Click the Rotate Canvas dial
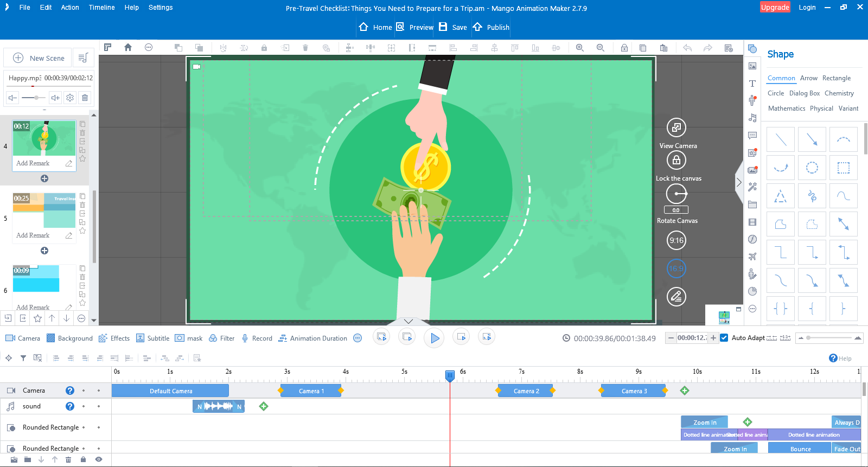Viewport: 868px width, 467px height. [x=676, y=194]
